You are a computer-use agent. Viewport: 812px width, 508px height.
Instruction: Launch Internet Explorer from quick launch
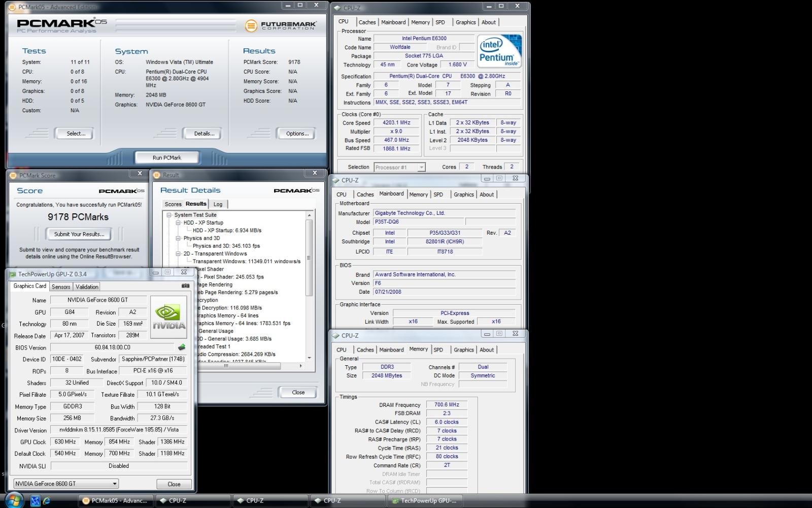click(47, 501)
